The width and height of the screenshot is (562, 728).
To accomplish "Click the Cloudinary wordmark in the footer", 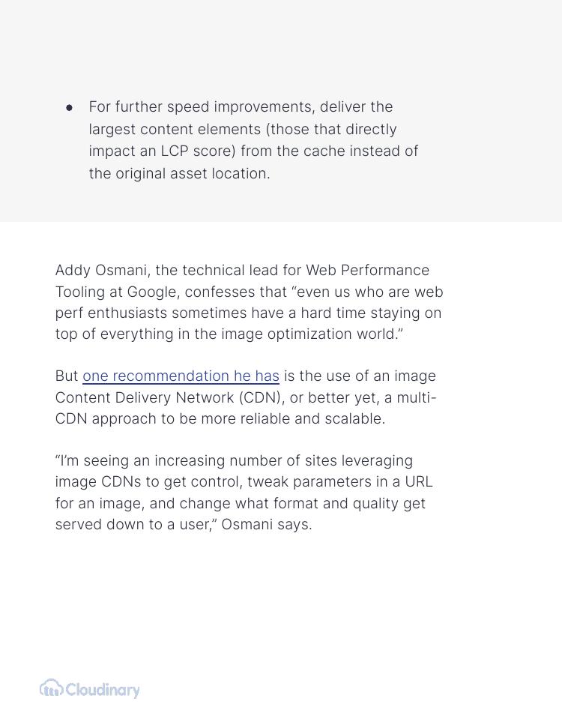I will point(103,690).
